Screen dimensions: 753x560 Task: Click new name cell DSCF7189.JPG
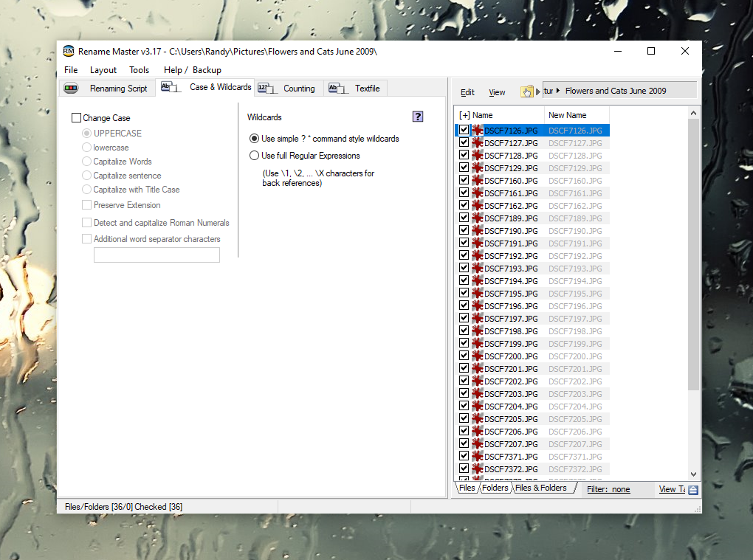pyautogui.click(x=575, y=218)
